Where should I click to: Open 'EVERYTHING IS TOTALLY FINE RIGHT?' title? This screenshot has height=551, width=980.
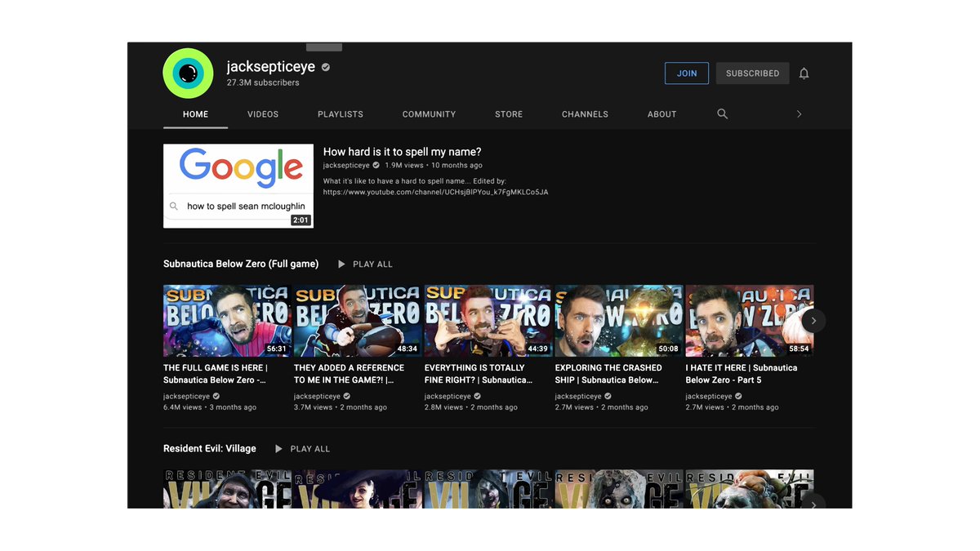tap(479, 374)
